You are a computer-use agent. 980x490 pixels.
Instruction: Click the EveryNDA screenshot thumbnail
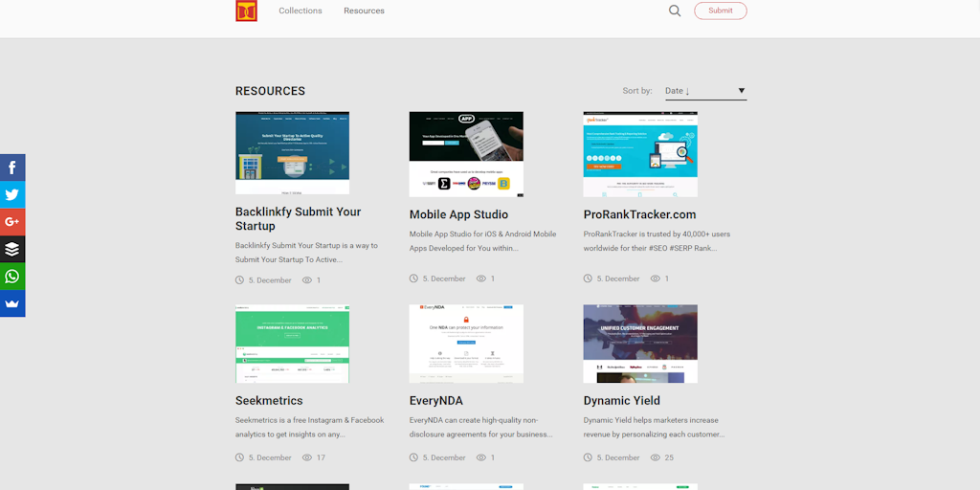pos(466,344)
